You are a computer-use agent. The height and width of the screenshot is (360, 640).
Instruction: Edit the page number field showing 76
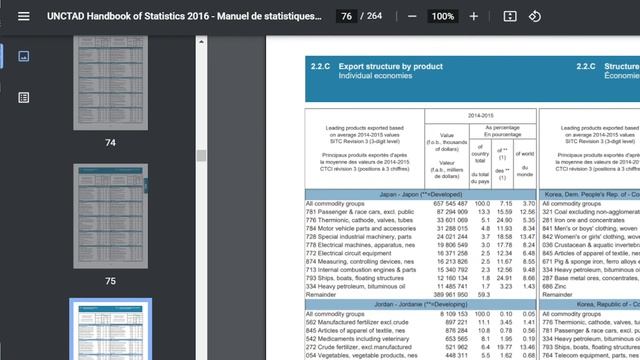pos(346,16)
